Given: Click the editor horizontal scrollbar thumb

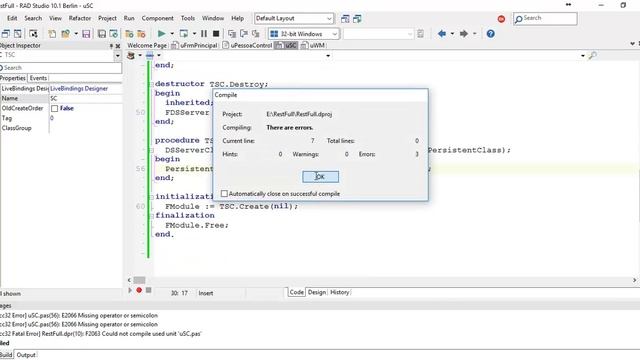Looking at the screenshot, I should coord(139,280).
